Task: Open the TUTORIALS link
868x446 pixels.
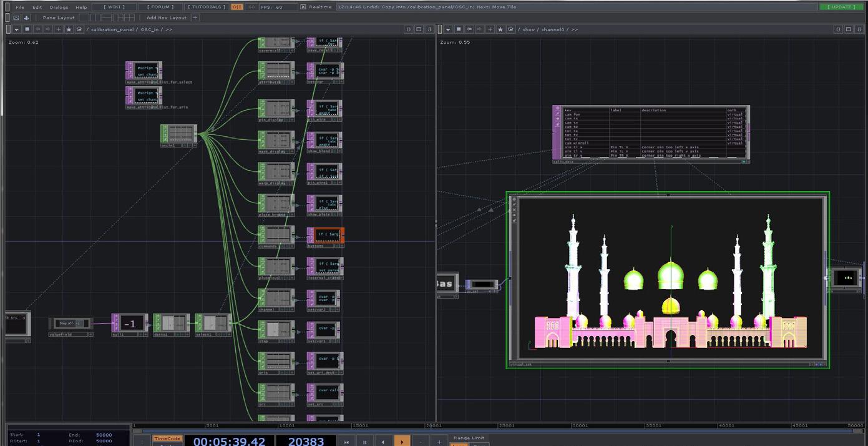Action: [x=207, y=7]
